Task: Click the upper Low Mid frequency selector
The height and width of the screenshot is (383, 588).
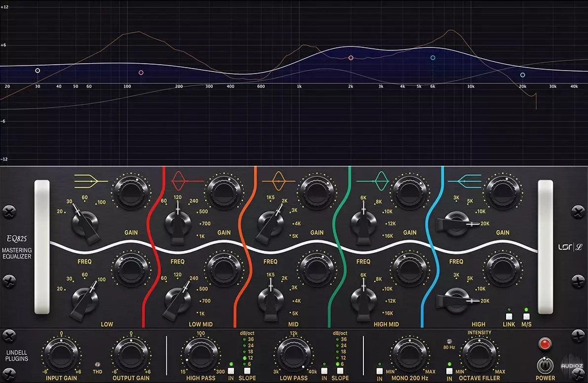Action: 178,224
